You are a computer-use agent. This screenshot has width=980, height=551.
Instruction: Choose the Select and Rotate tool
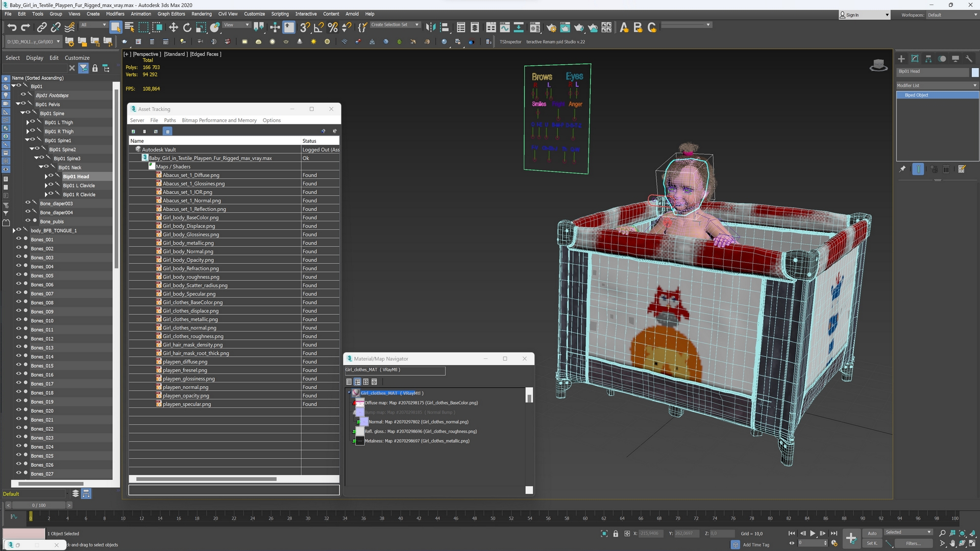coord(187,28)
